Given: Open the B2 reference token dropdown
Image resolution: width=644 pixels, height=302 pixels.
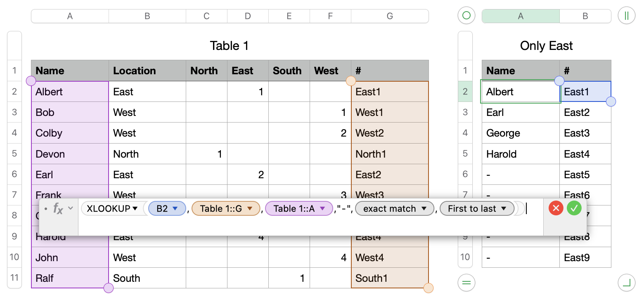Looking at the screenshot, I should [175, 209].
